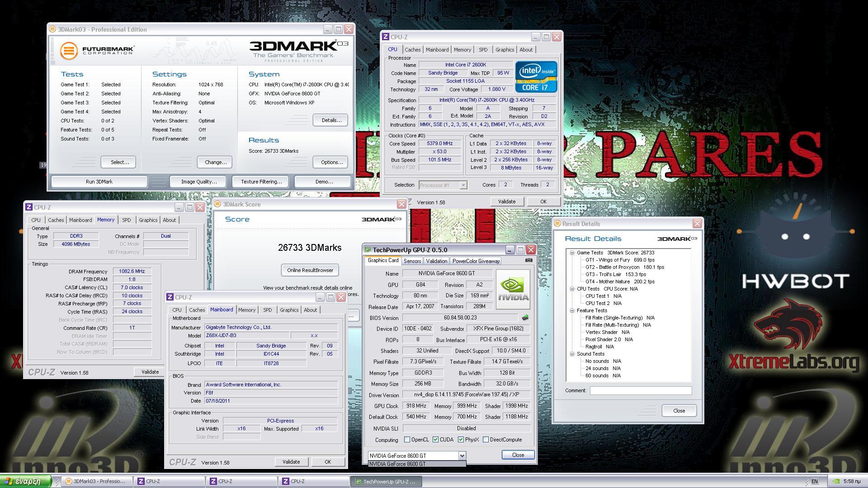Click Z icon of CPU-Z window showing CPU tab
This screenshot has height=488, width=868.
386,37
